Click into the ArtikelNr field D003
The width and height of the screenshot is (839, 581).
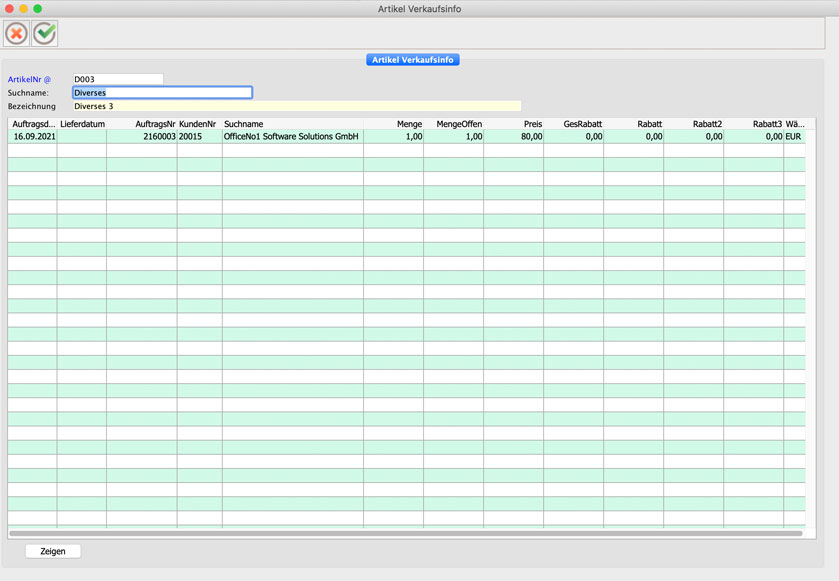tap(118, 79)
